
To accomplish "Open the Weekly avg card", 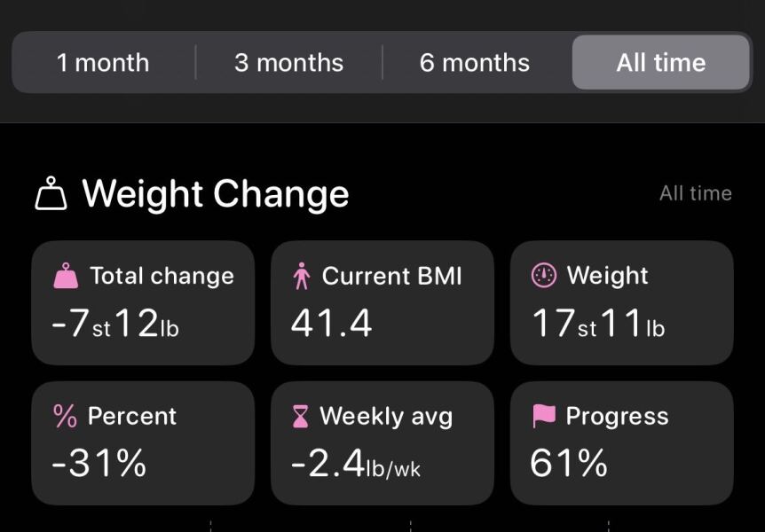I will coord(382,443).
